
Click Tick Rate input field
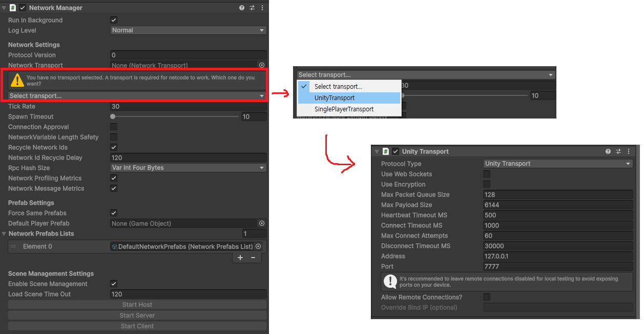pyautogui.click(x=189, y=106)
